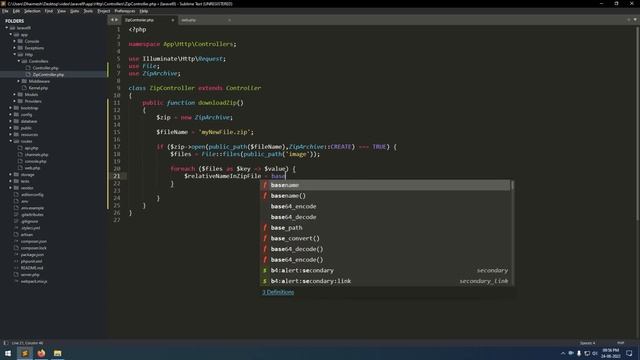Expand the public folder
This screenshot has width=640, height=360.
(11, 128)
